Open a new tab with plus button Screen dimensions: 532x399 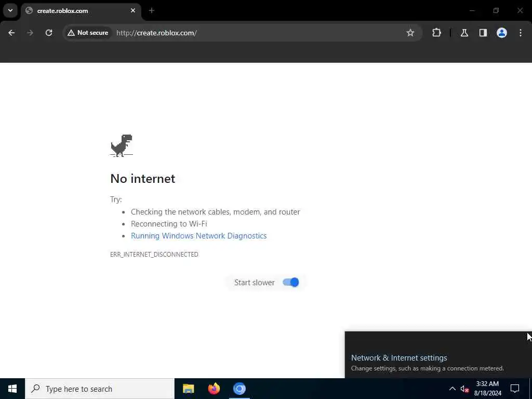pyautogui.click(x=152, y=10)
